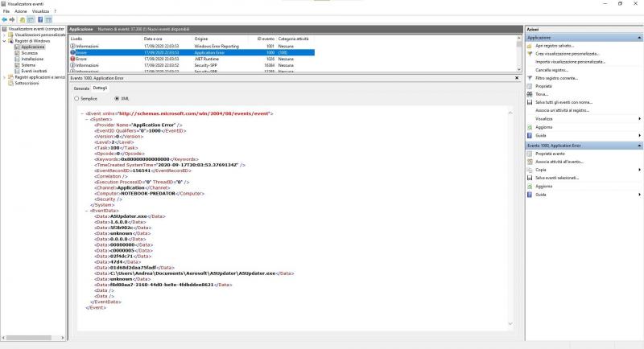Click the left tree horizontal scrollbar
Image resolution: width=644 pixels, height=349 pixels.
pyautogui.click(x=33, y=338)
